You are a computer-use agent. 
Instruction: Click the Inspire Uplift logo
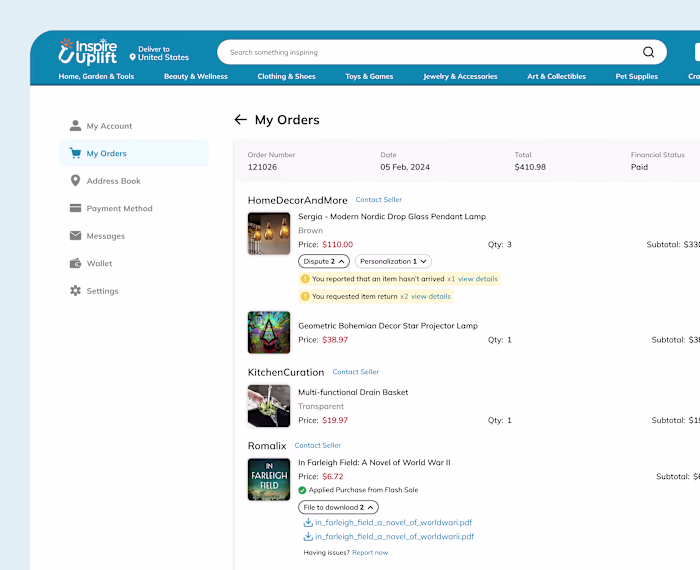click(88, 52)
